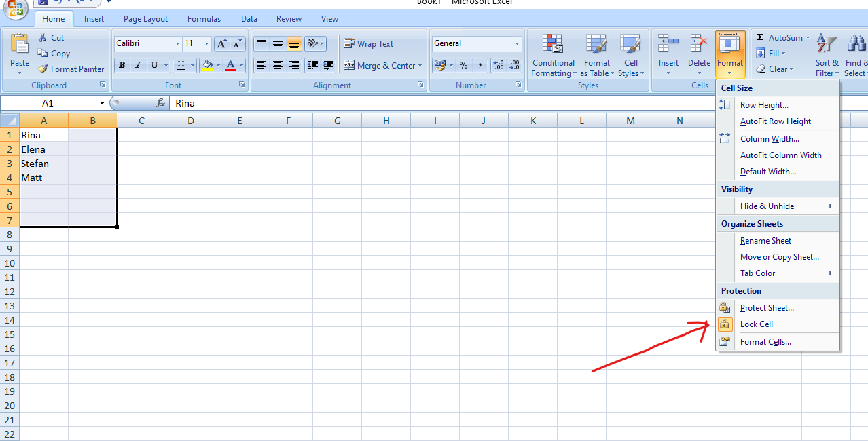Click the Insert Function fx icon

coord(161,103)
